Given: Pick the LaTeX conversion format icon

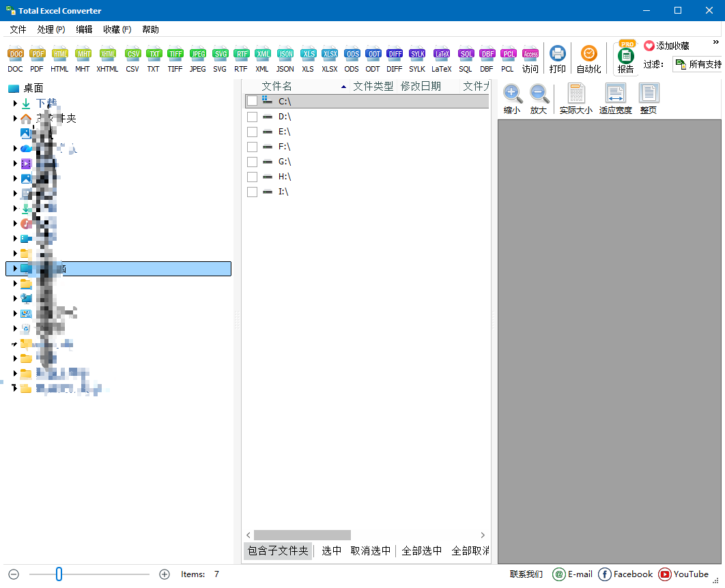Looking at the screenshot, I should 442,58.
